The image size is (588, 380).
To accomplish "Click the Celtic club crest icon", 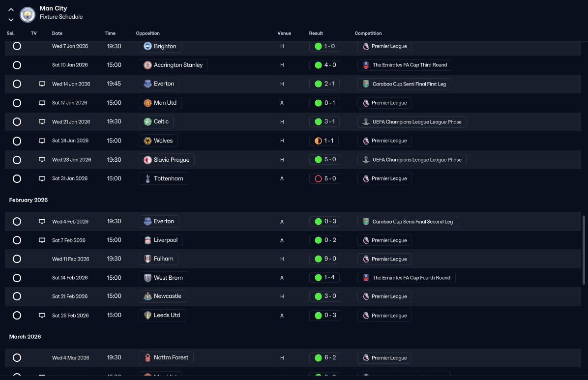I will 148,121.
